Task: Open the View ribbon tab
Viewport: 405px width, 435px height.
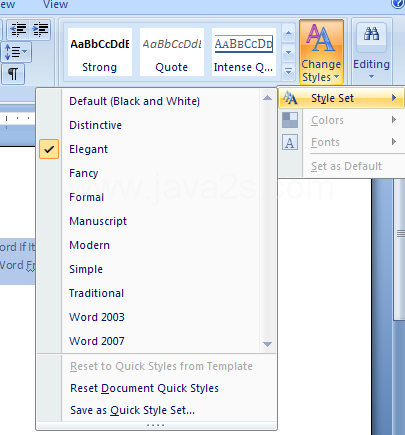Action: click(55, 4)
